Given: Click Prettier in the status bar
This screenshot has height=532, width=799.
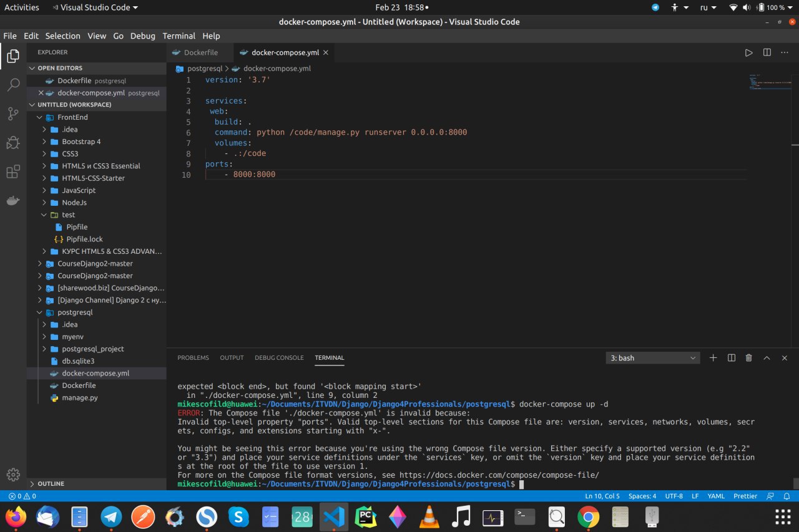Looking at the screenshot, I should point(745,496).
